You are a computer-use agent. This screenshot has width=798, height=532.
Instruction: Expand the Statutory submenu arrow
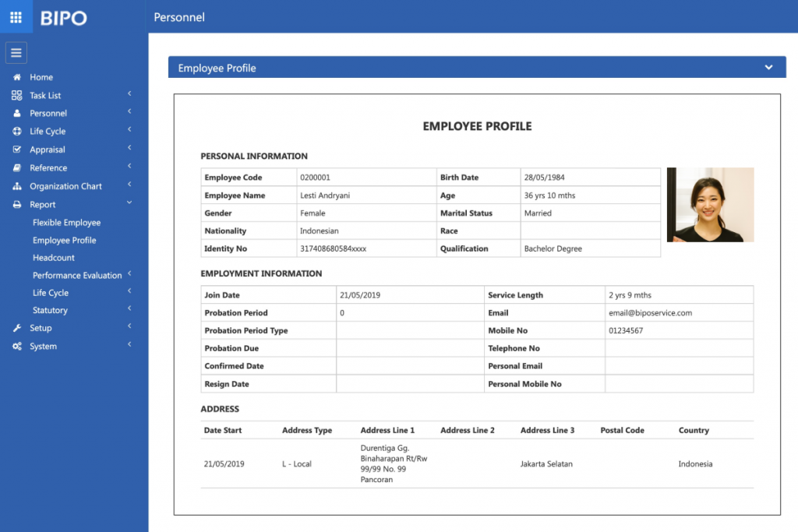click(x=129, y=309)
